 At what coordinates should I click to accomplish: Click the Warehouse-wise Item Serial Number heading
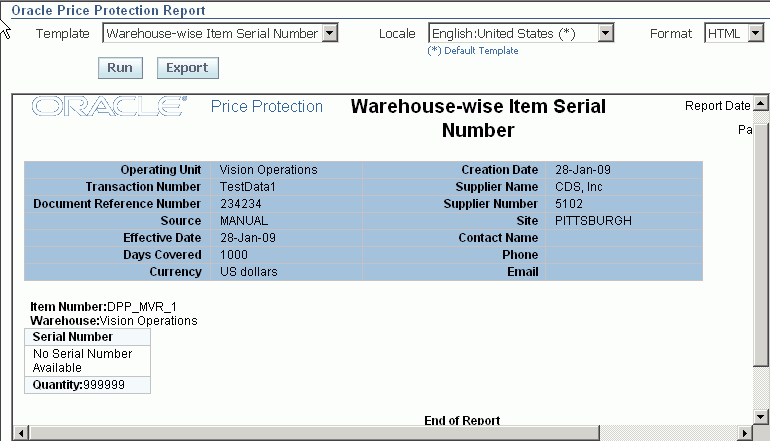[x=478, y=118]
